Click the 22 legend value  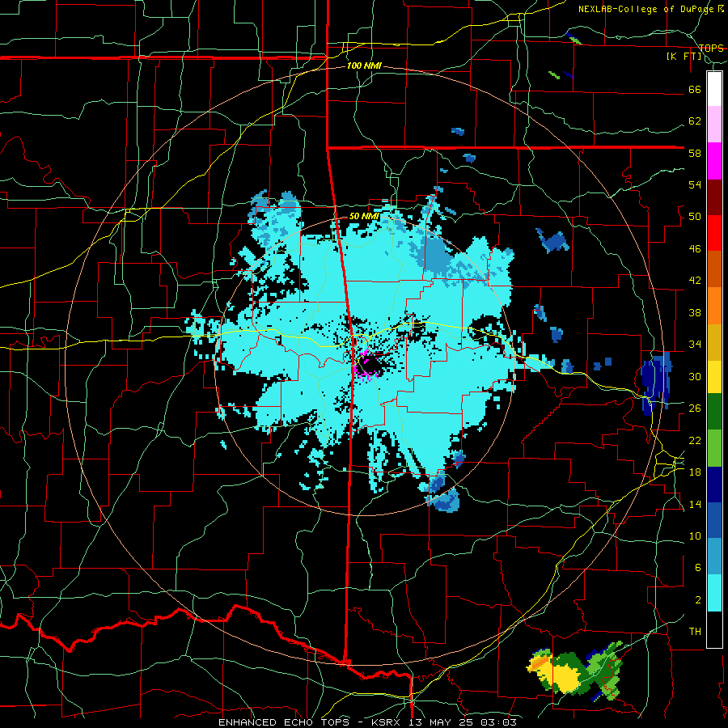coord(695,440)
